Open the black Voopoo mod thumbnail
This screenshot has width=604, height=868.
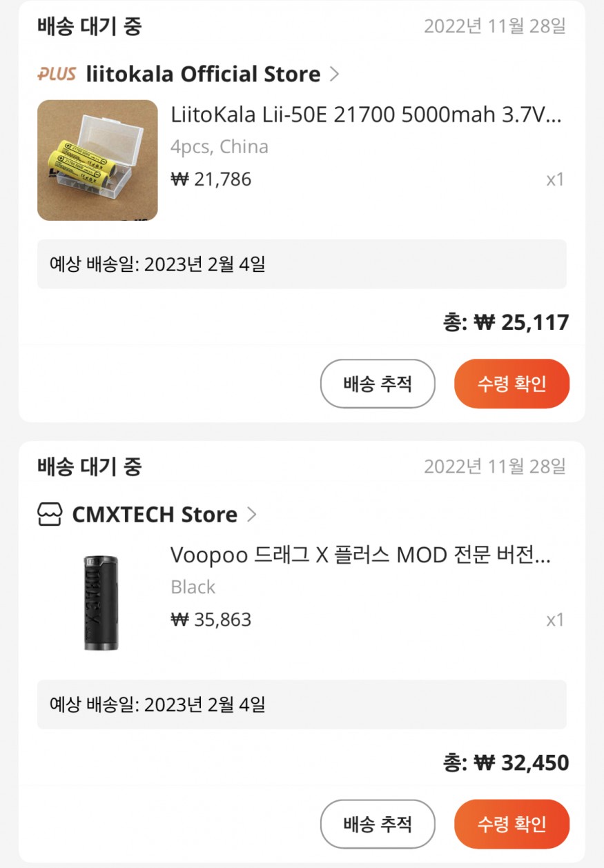point(97,601)
